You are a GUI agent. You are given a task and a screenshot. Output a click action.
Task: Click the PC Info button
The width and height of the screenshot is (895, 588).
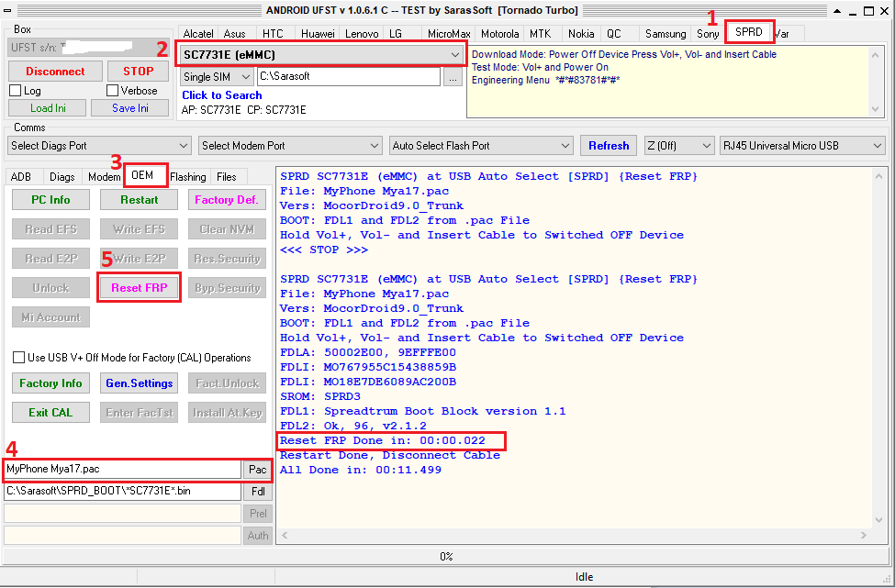[50, 200]
